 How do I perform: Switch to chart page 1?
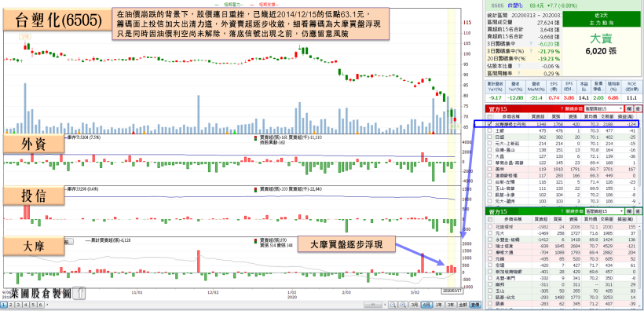click(3, 305)
